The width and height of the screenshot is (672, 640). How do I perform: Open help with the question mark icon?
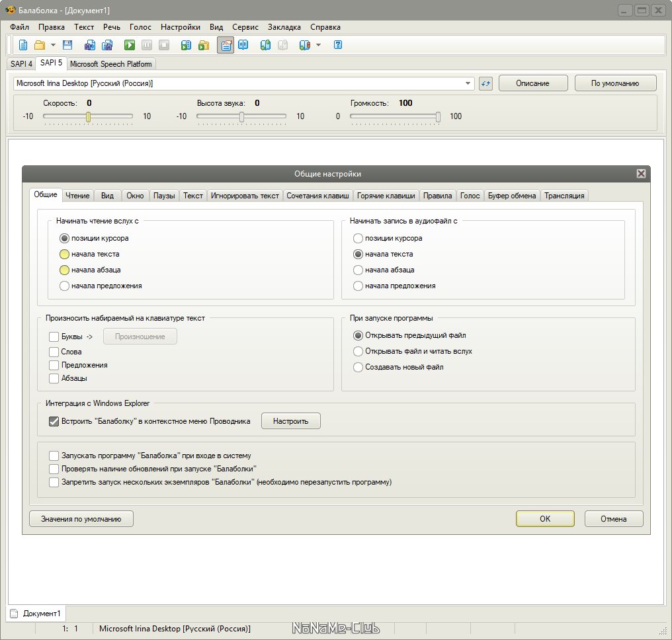338,44
